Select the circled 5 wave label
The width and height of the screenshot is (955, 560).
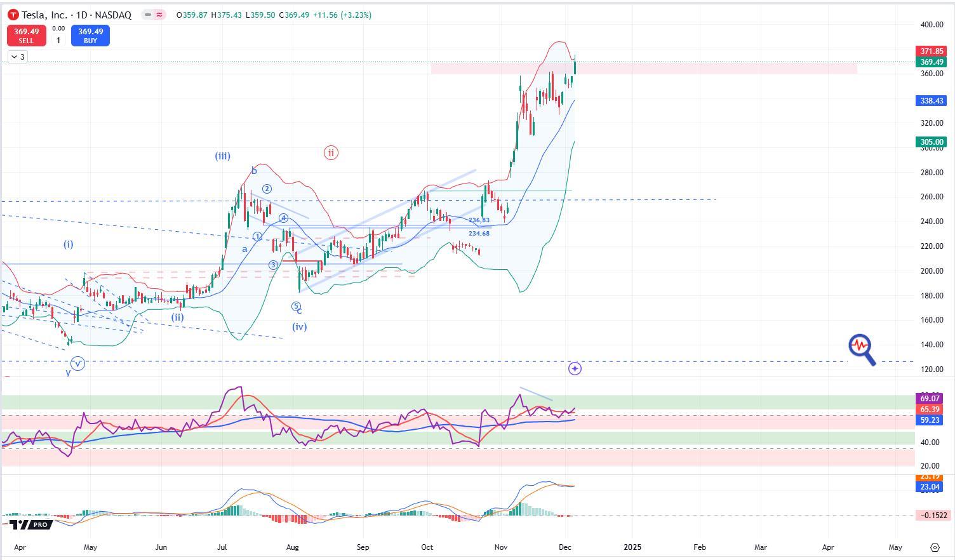tap(296, 307)
